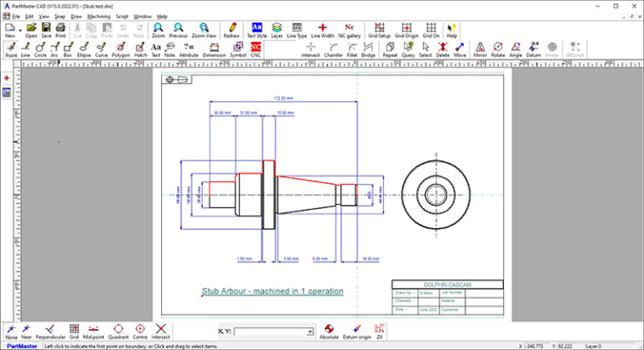Screen dimensions: 644x350
Task: Select the Dimension tool
Action: [215, 50]
